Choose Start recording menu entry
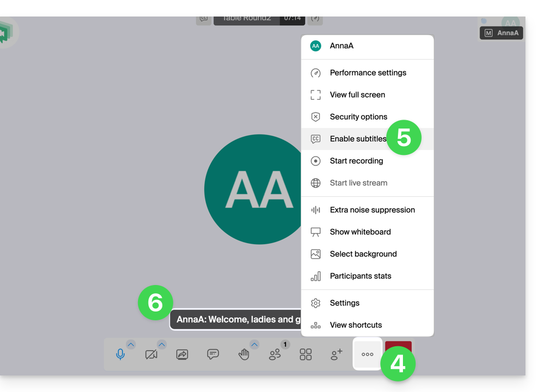This screenshot has height=392, width=542. tap(356, 161)
